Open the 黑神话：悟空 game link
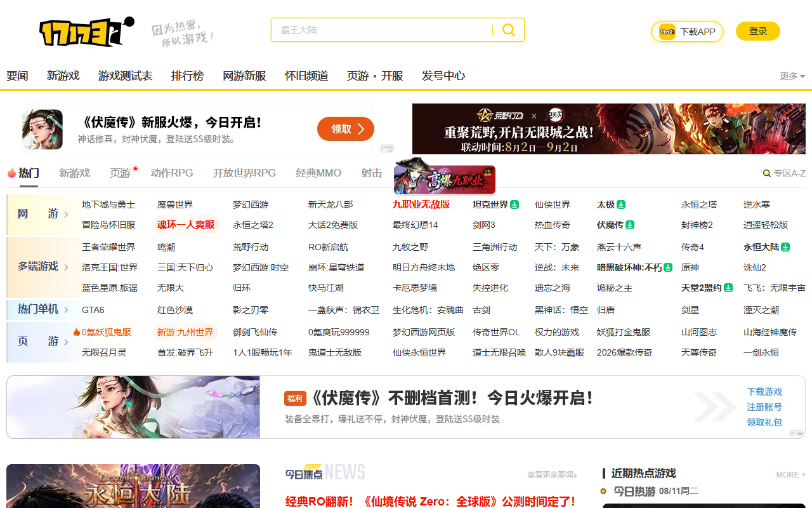Viewport: 812px width, 508px height. 561,310
